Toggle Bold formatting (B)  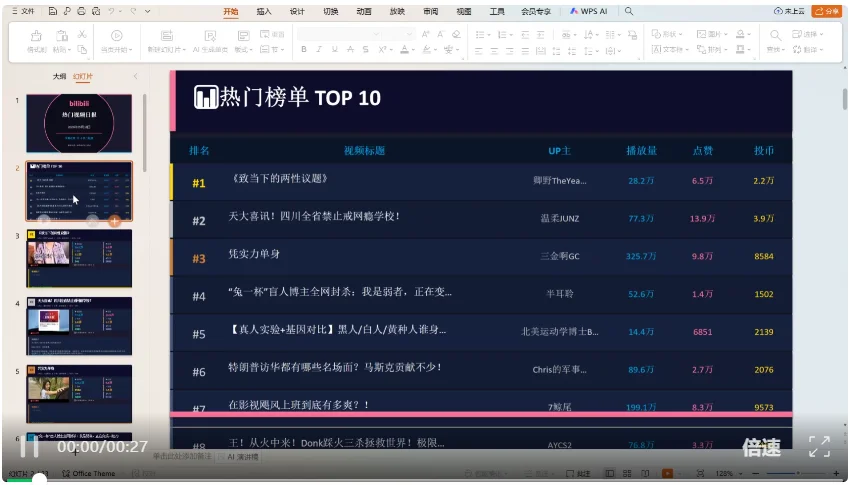tap(304, 49)
